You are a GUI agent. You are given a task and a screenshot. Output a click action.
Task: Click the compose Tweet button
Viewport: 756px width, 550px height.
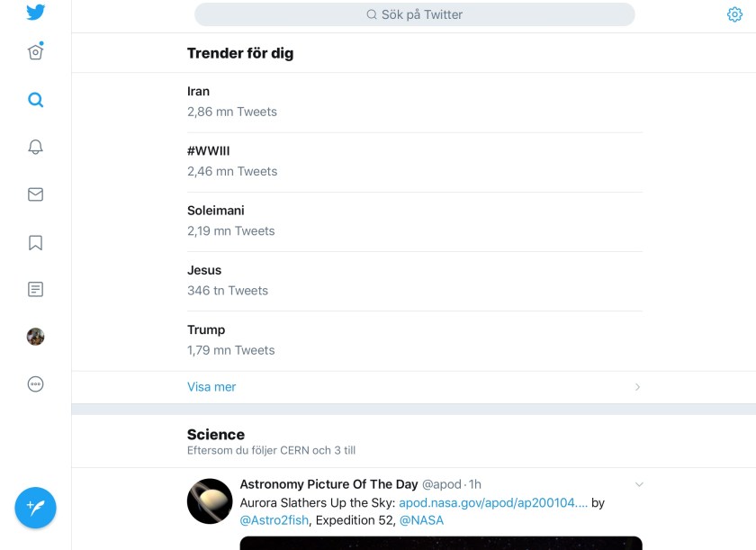(x=35, y=509)
